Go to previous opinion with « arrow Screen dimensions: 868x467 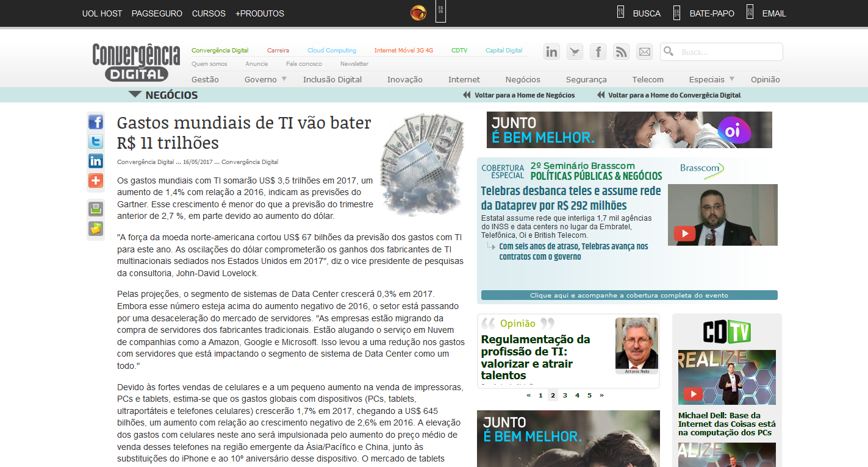[528, 395]
